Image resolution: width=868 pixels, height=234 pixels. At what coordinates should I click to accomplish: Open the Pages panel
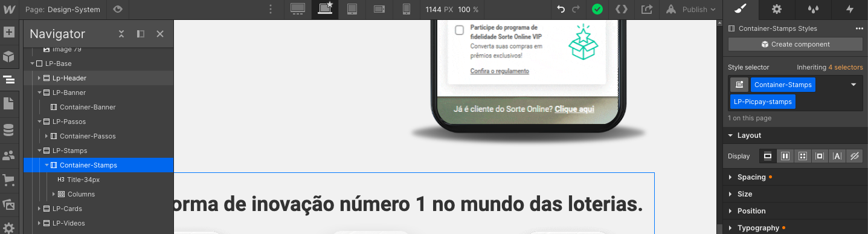coord(8,103)
